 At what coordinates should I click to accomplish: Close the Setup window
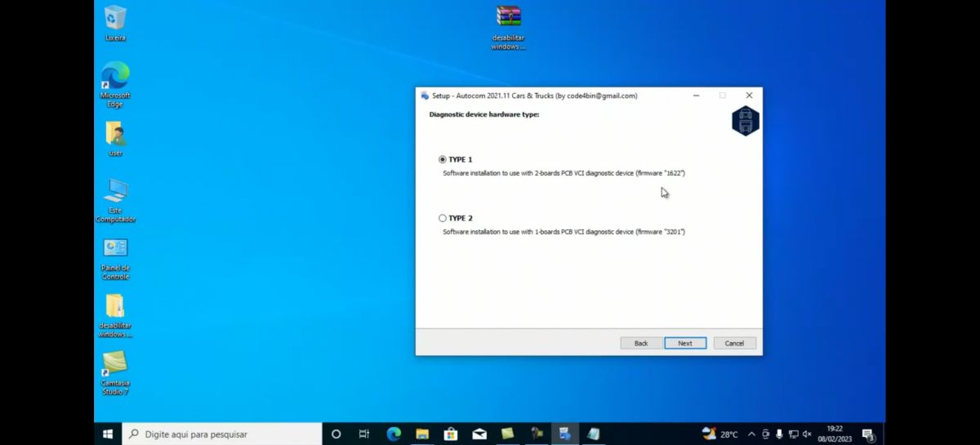(x=749, y=96)
